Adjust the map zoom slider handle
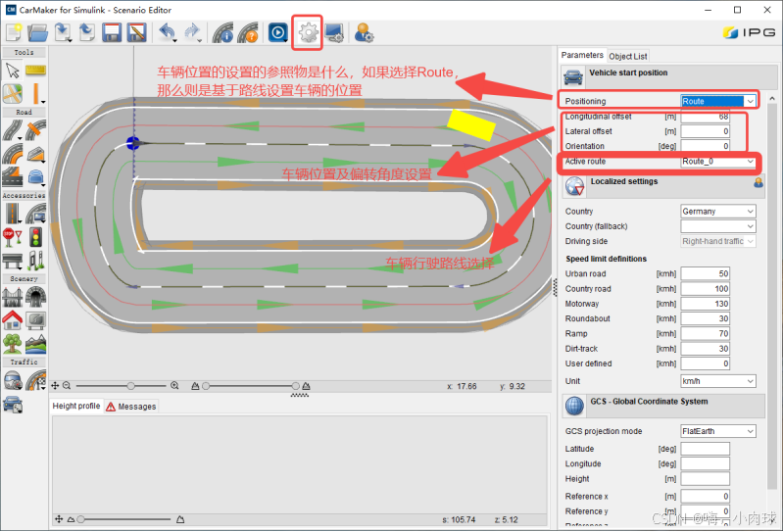Image resolution: width=783 pixels, height=532 pixels. pyautogui.click(x=131, y=386)
